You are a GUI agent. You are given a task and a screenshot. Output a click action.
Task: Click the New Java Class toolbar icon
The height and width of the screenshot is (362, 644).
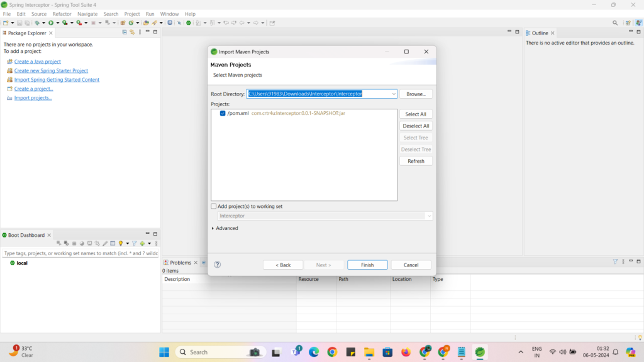pyautogui.click(x=131, y=23)
